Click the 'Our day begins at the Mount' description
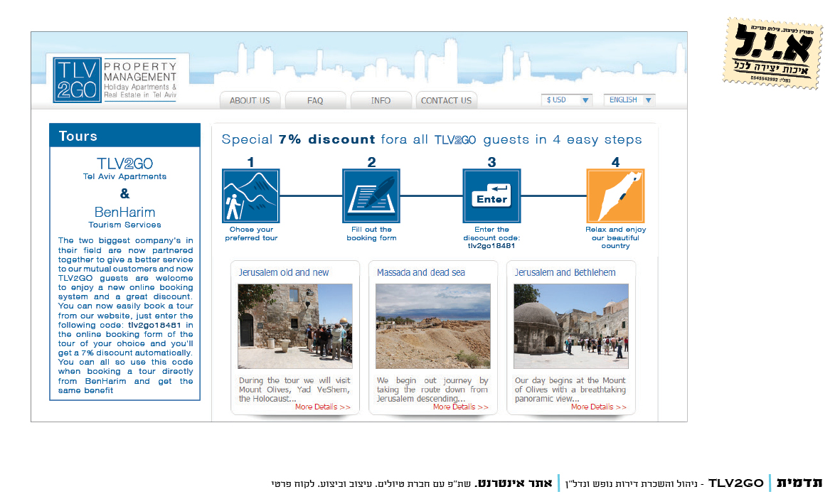 (x=570, y=390)
